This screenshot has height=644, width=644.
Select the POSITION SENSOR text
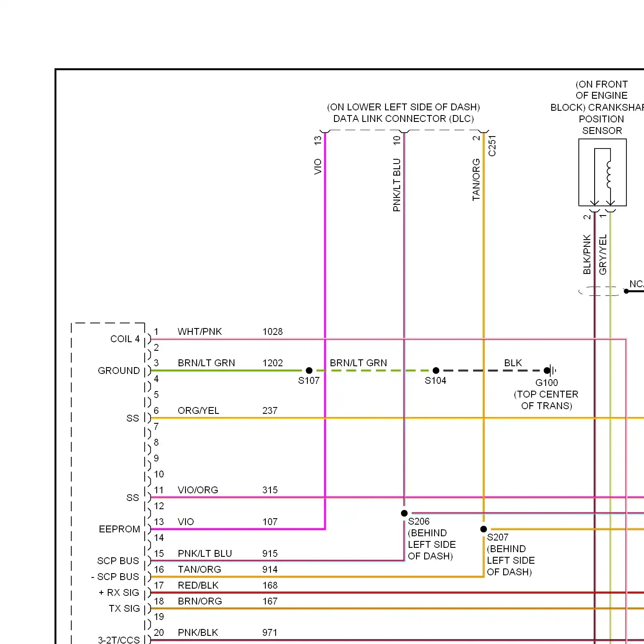click(x=601, y=125)
